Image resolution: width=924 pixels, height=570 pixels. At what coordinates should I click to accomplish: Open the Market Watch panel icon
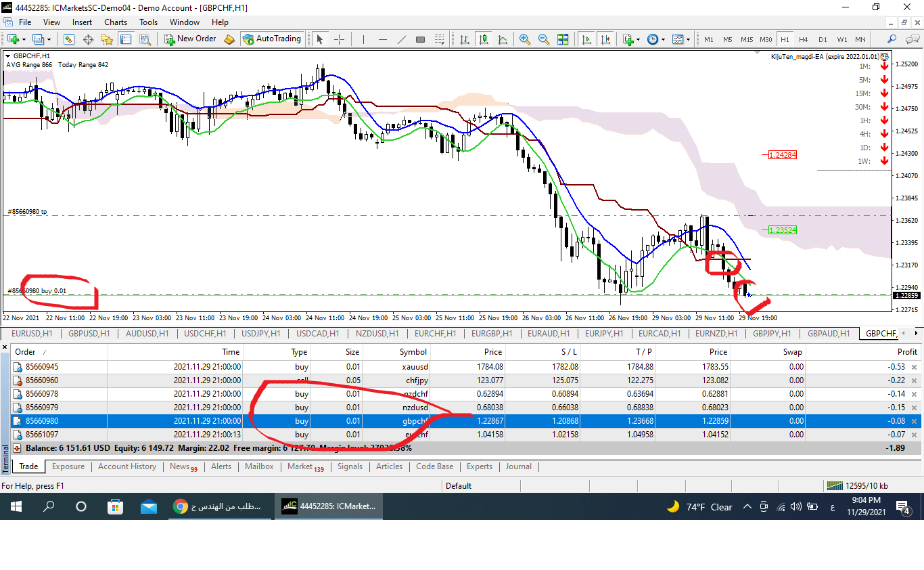coord(69,39)
